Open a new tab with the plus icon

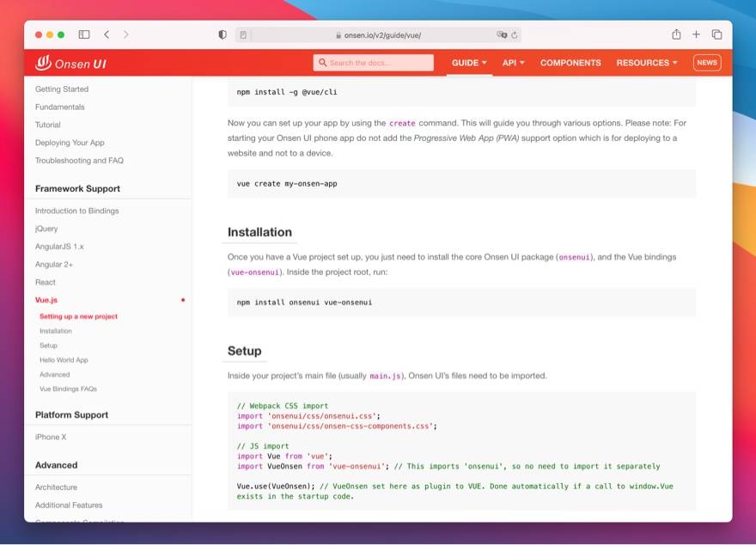click(696, 34)
